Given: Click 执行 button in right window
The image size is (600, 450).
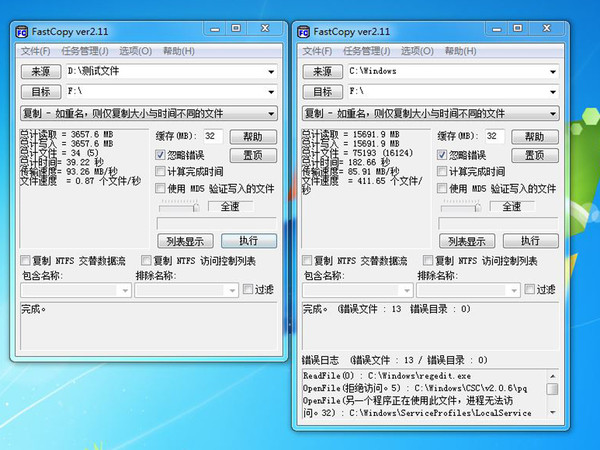Looking at the screenshot, I should tap(530, 241).
